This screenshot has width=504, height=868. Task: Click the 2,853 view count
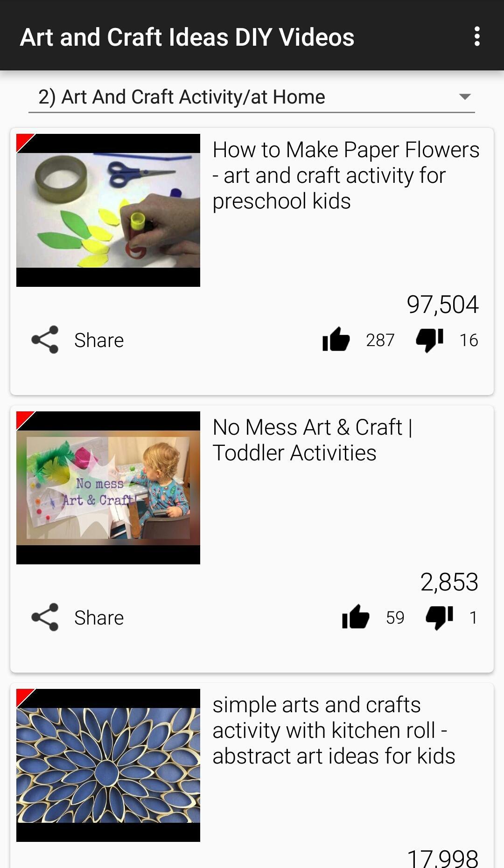[x=449, y=582]
